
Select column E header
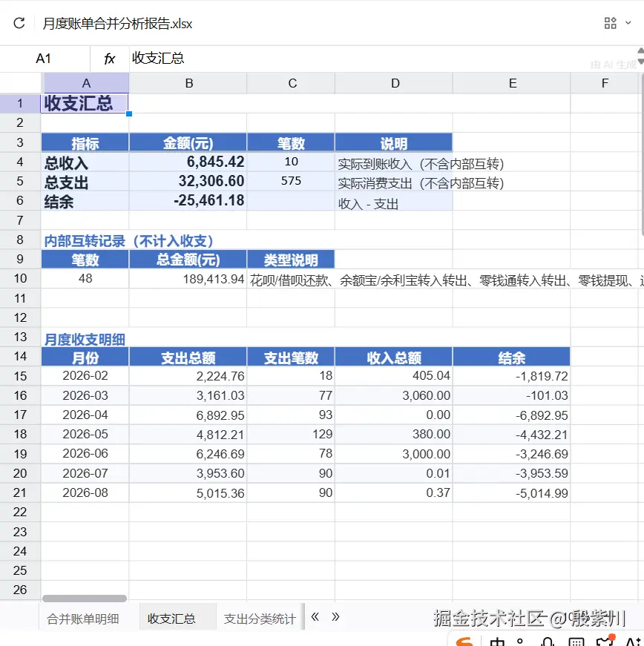[x=512, y=83]
